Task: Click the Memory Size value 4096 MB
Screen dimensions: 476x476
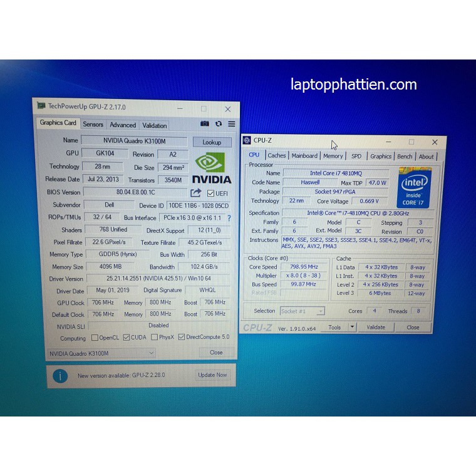Action: click(110, 267)
